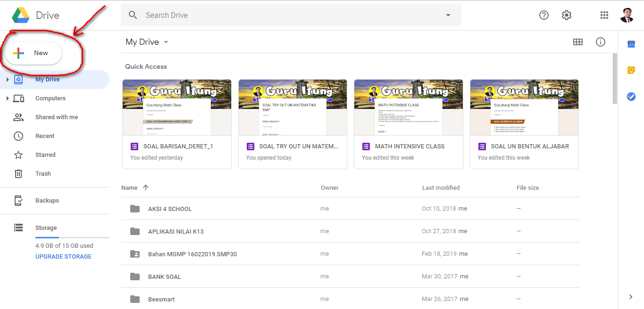The image size is (644, 309).
Task: Click the Storage bars icon
Action: click(18, 228)
